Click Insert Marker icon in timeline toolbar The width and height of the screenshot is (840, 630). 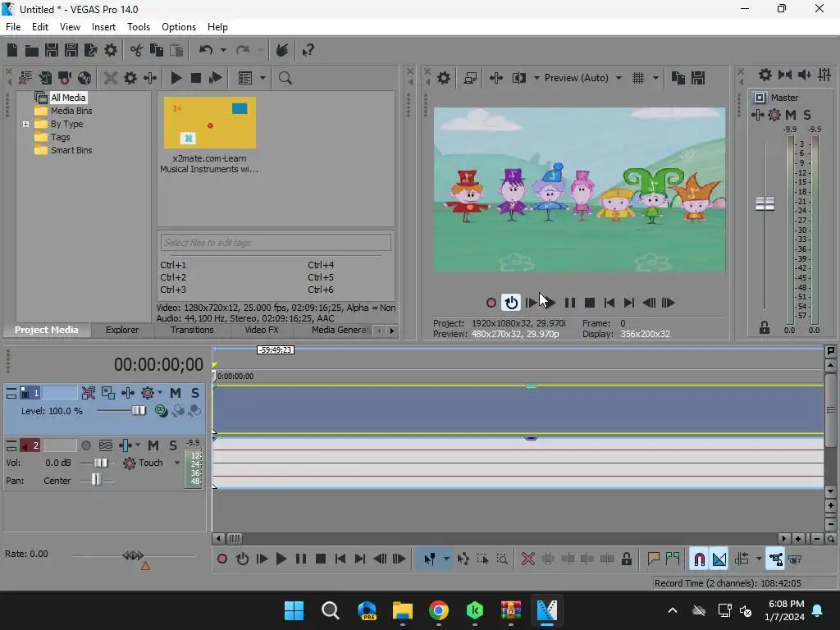[x=653, y=559]
